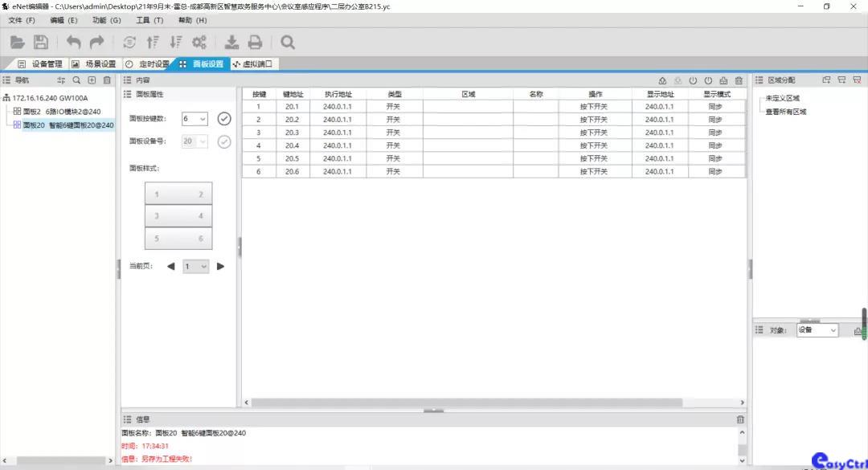Image resolution: width=868 pixels, height=470 pixels.
Task: Click the open folder toolbar icon
Action: click(18, 43)
